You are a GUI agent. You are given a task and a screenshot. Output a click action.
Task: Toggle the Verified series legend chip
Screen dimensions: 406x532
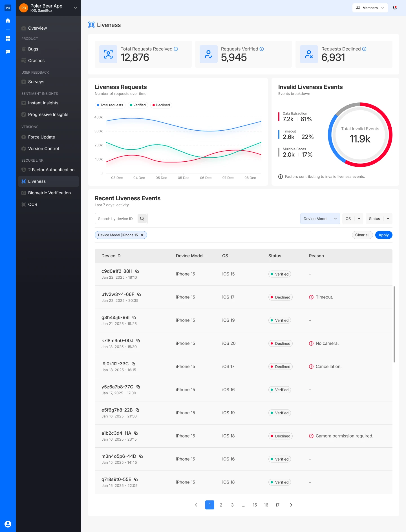pyautogui.click(x=138, y=105)
